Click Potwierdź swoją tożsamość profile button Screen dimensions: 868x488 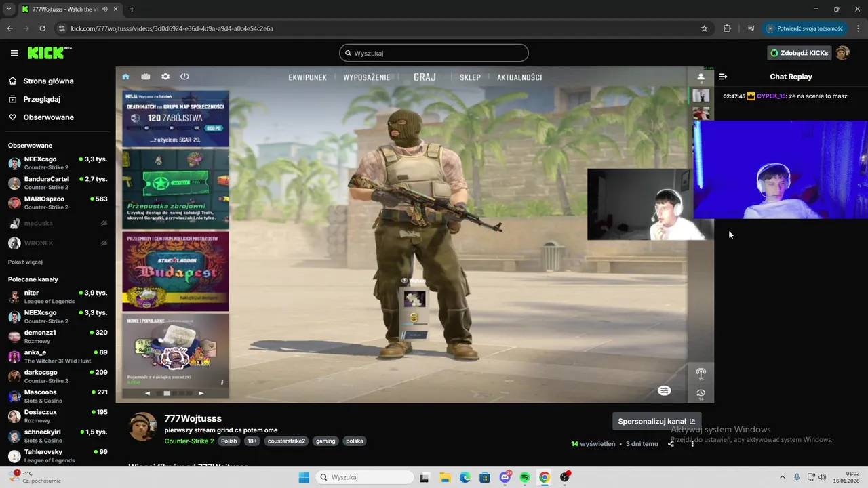[805, 28]
